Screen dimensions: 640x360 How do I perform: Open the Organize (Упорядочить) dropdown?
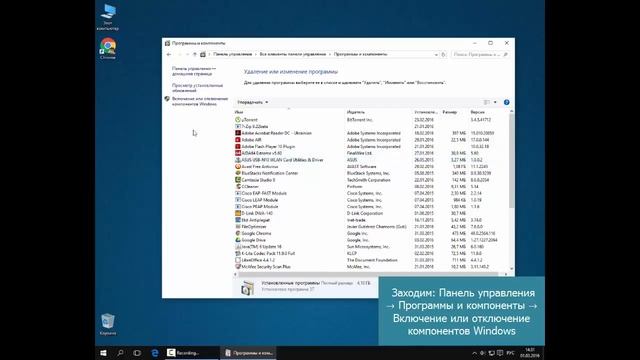(x=253, y=102)
